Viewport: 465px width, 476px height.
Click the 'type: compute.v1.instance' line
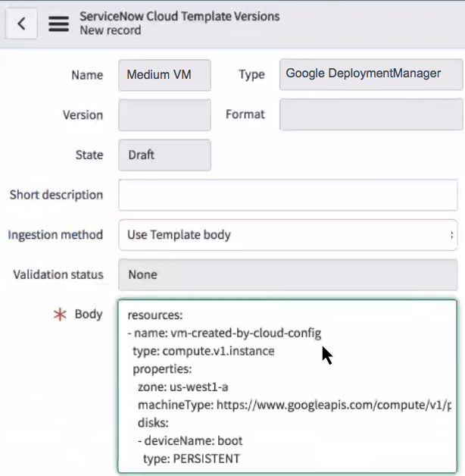click(204, 351)
